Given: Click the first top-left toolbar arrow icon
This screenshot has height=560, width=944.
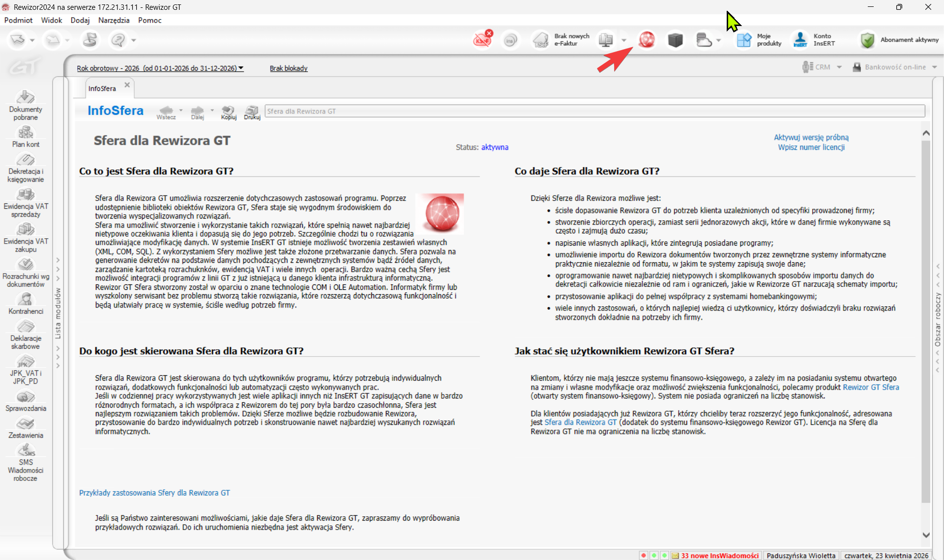Looking at the screenshot, I should 18,40.
